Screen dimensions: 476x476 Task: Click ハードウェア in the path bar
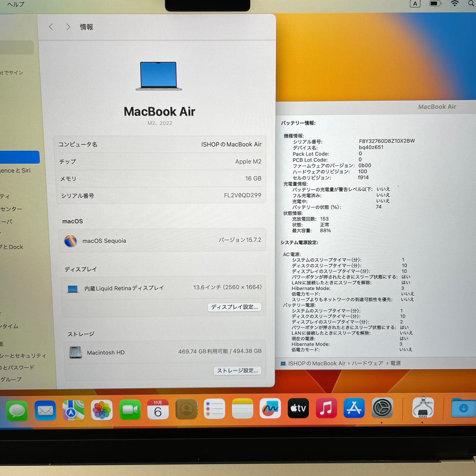point(367,363)
